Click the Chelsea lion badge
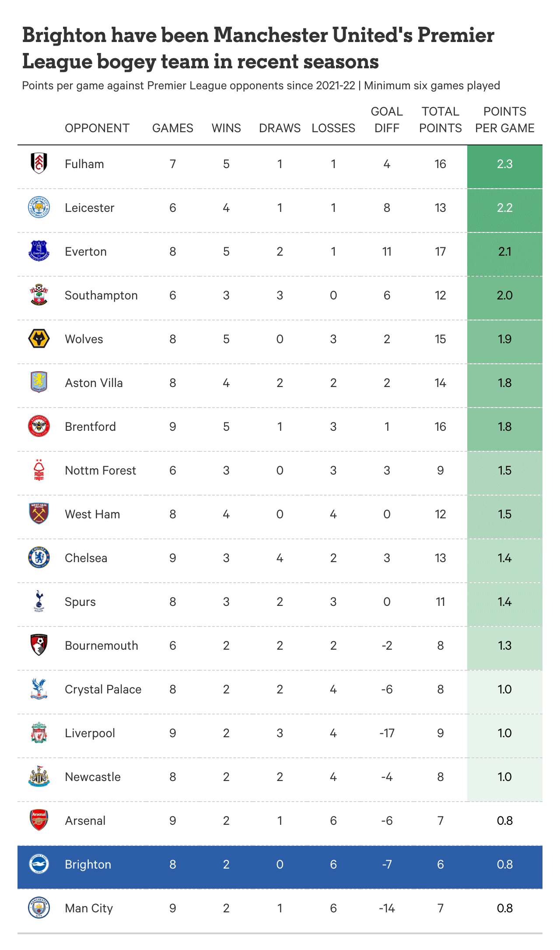The image size is (560, 950). point(39,558)
